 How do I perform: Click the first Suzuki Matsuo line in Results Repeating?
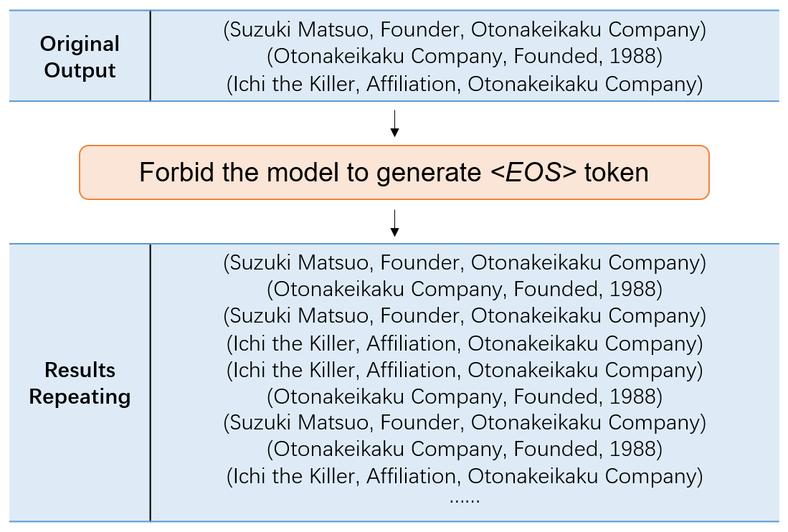465,262
